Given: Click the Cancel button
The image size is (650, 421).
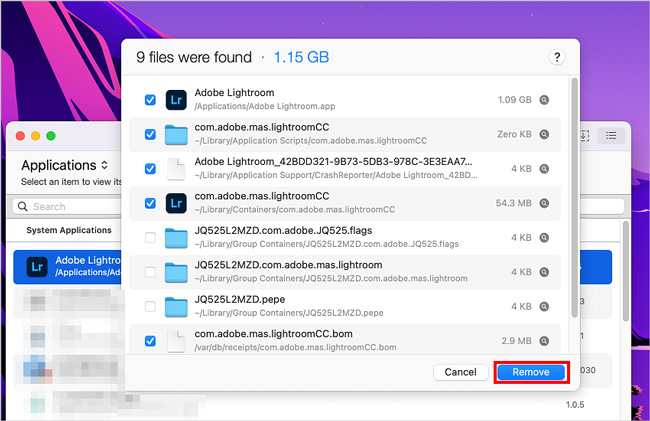Looking at the screenshot, I should click(x=461, y=372).
